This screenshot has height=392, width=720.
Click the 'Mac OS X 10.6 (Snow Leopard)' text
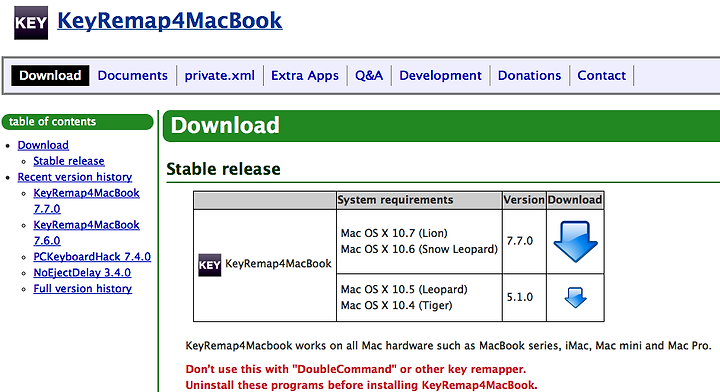coord(419,249)
